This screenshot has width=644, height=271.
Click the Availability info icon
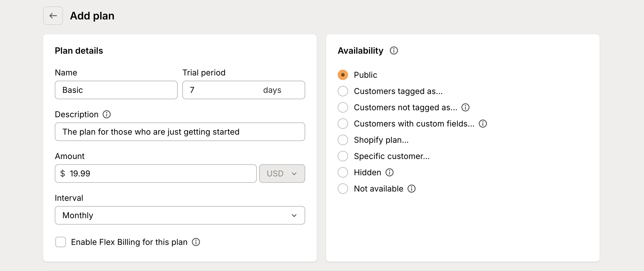pos(394,51)
